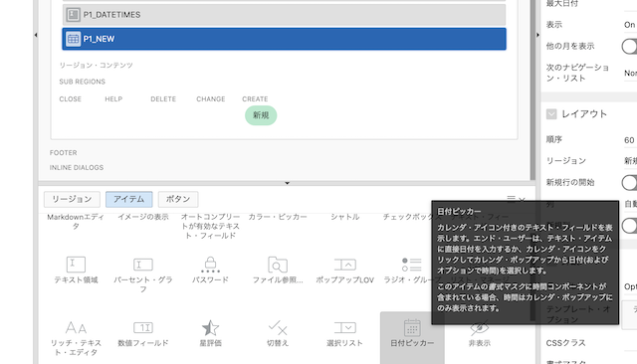Click the HELP button position label
The image size is (637, 364).
(113, 99)
